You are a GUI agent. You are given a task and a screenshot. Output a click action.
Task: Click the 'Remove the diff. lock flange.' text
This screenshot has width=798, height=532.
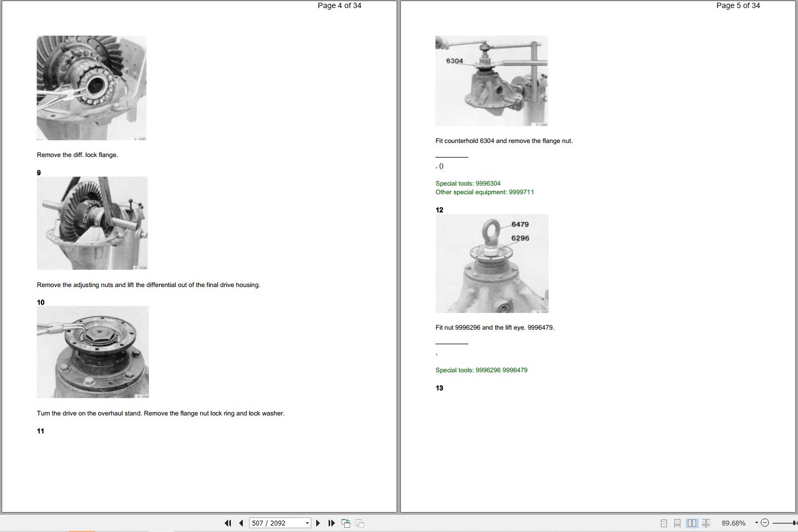[x=77, y=155]
